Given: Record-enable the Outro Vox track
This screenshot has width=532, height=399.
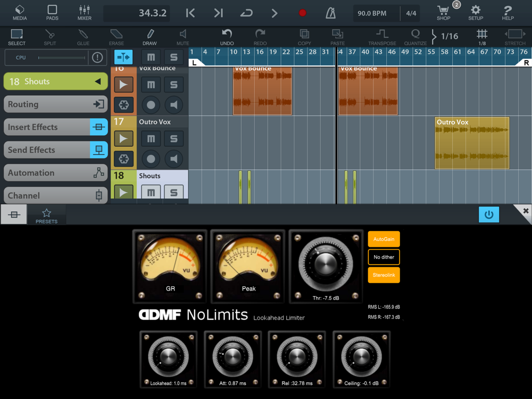Looking at the screenshot, I should tap(151, 159).
